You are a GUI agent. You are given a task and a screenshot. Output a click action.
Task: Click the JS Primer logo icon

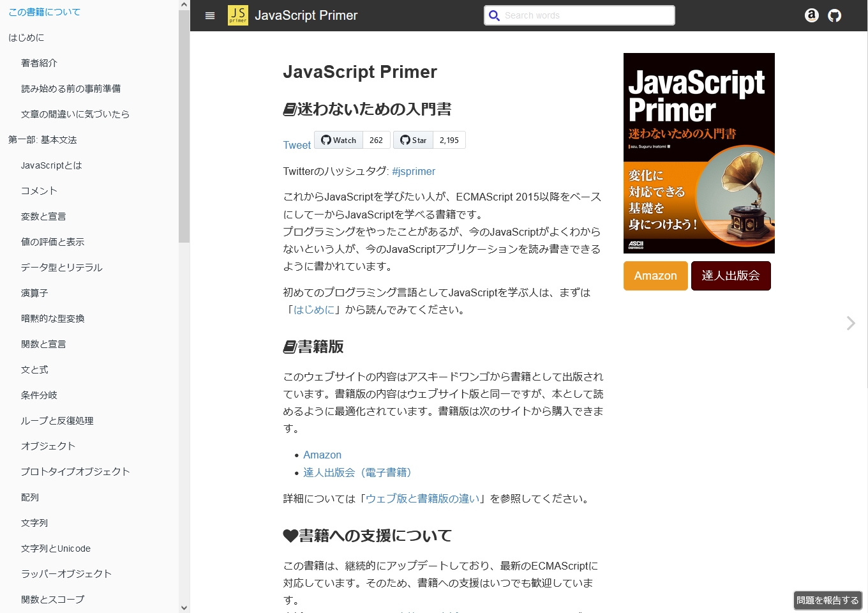(238, 15)
